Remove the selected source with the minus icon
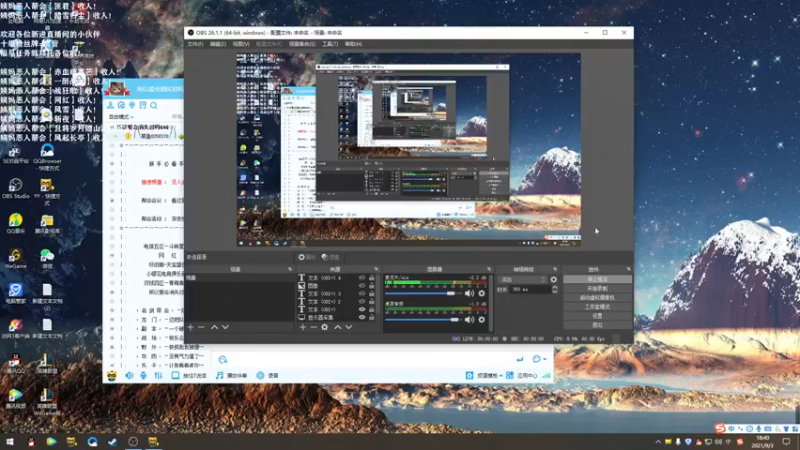The width and height of the screenshot is (800, 450). [313, 327]
